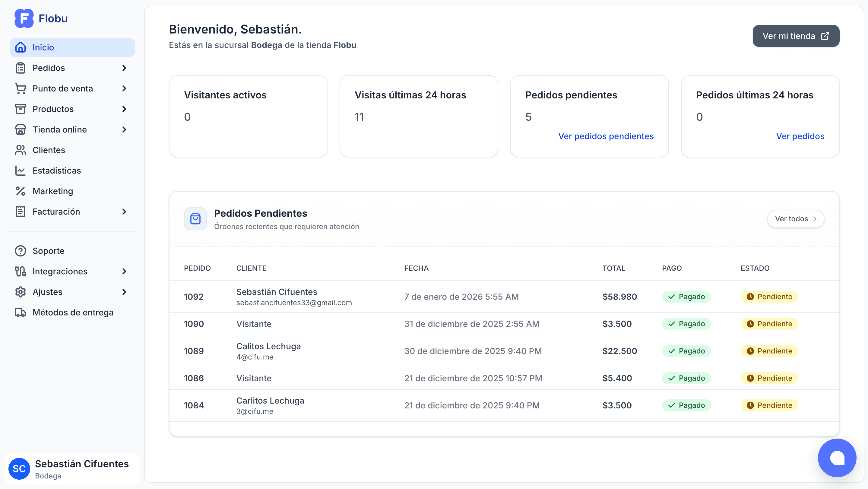The height and width of the screenshot is (489, 868).
Task: Expand the Facturación submenu arrow
Action: (124, 212)
